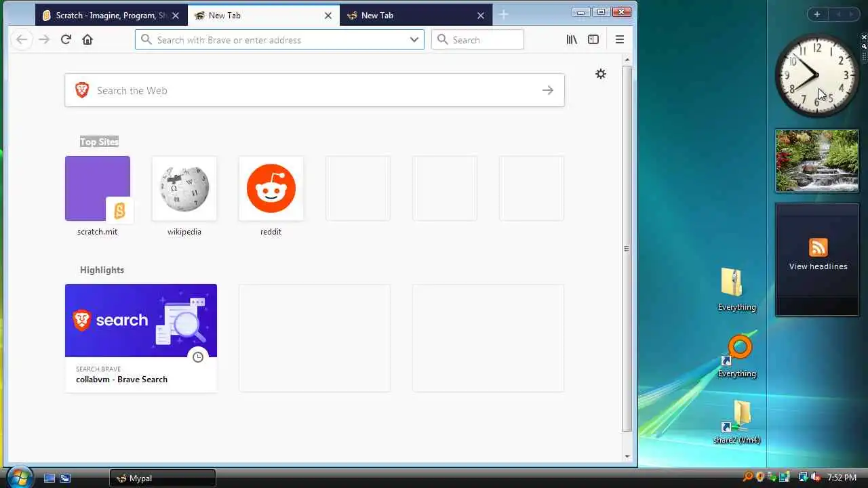Reload the current page
This screenshot has width=868, height=488.
click(x=66, y=39)
